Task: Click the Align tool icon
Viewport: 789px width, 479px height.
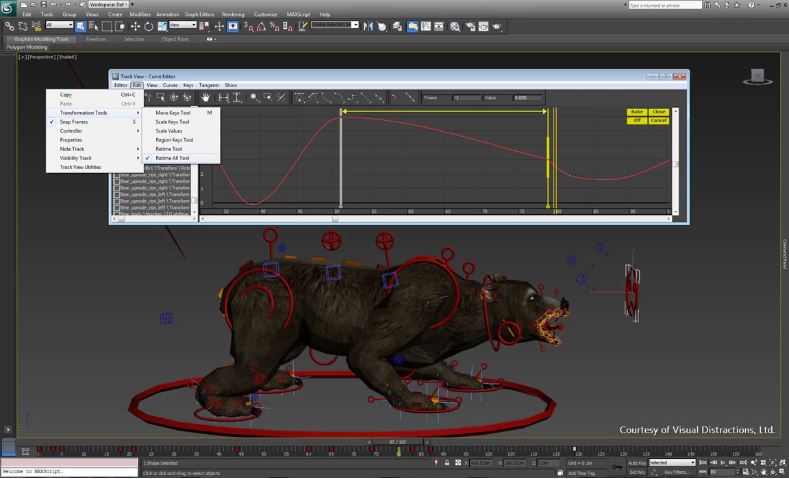Action: 382,26
